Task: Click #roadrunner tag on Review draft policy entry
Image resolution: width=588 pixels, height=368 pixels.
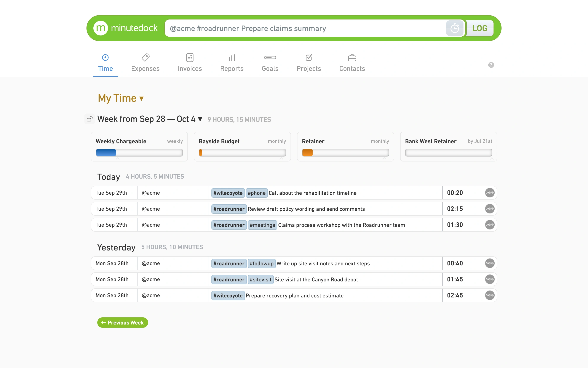Action: [229, 209]
